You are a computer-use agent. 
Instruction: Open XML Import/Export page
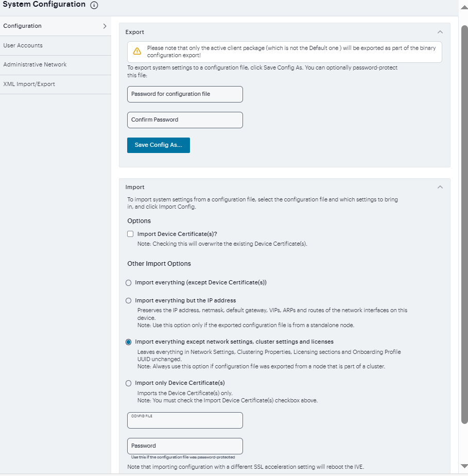[56, 84]
